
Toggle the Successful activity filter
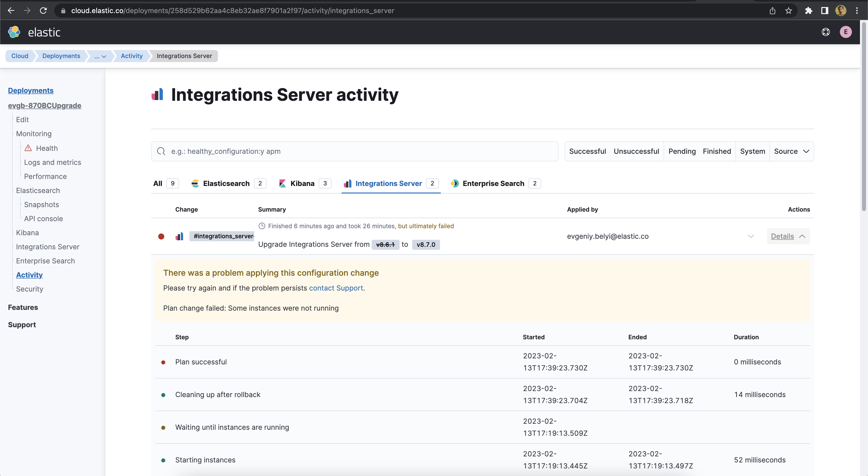pos(587,151)
